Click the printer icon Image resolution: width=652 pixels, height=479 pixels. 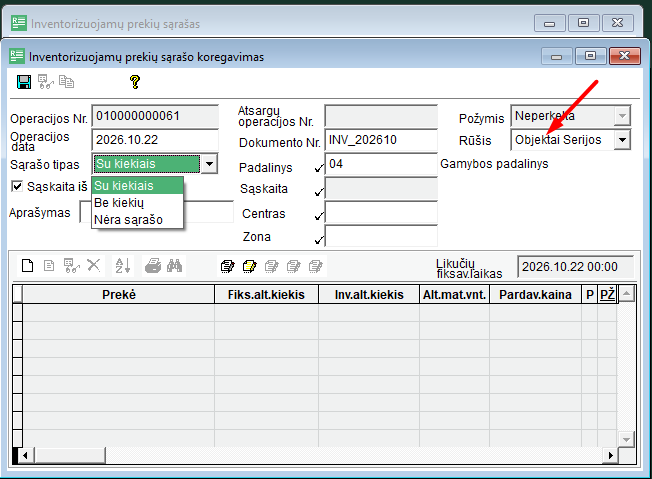click(x=153, y=265)
